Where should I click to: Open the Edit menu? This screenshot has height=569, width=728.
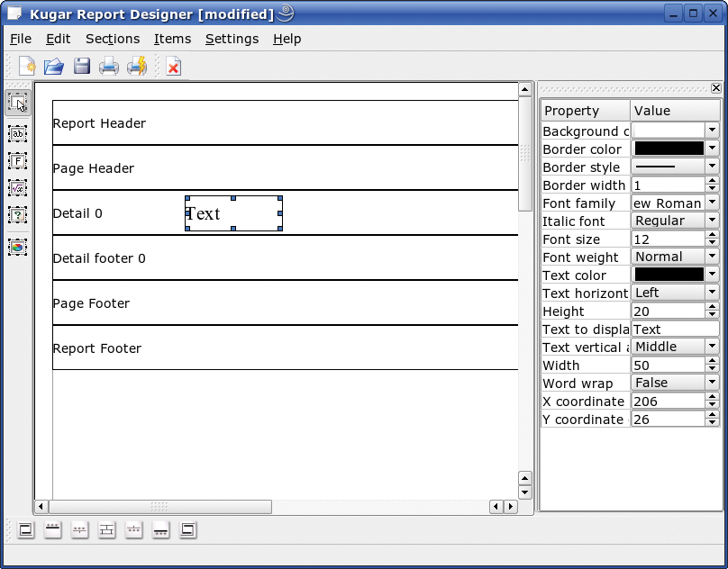[x=58, y=39]
